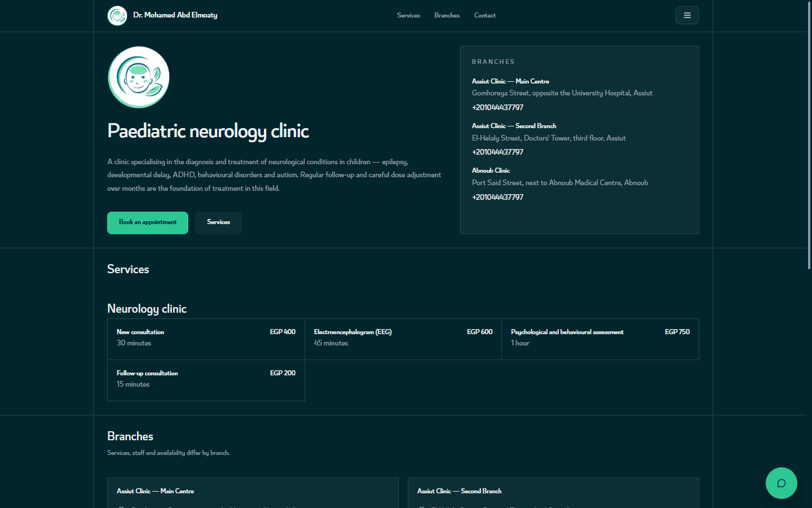
Task: Click the large baby face clinic logo
Action: tap(139, 77)
